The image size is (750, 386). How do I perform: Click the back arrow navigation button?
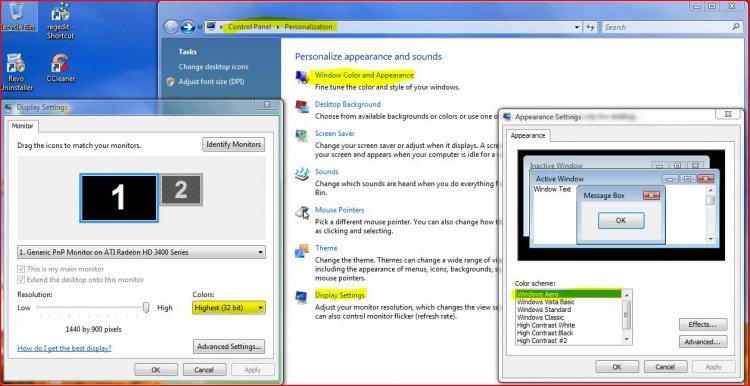(x=171, y=27)
